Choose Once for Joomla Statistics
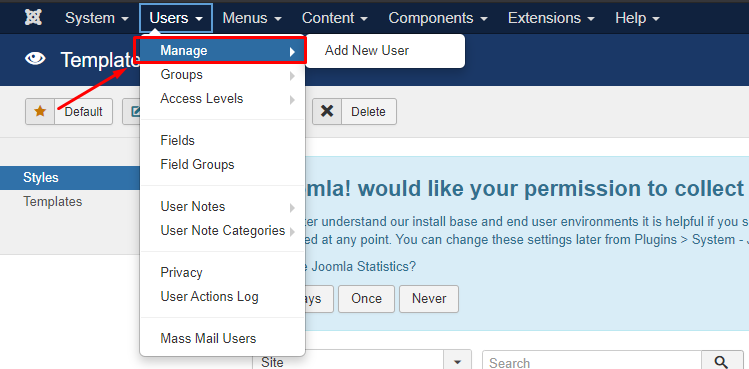This screenshot has width=749, height=369. tap(366, 299)
